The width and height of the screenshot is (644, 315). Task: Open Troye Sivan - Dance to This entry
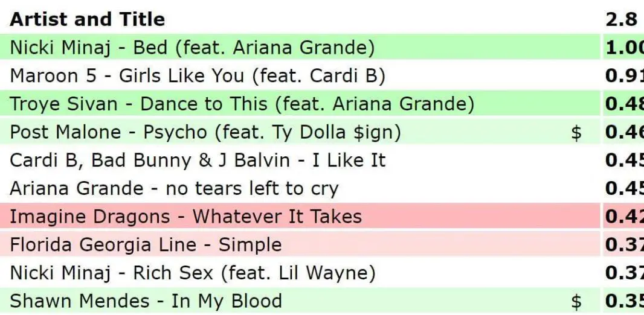242,104
